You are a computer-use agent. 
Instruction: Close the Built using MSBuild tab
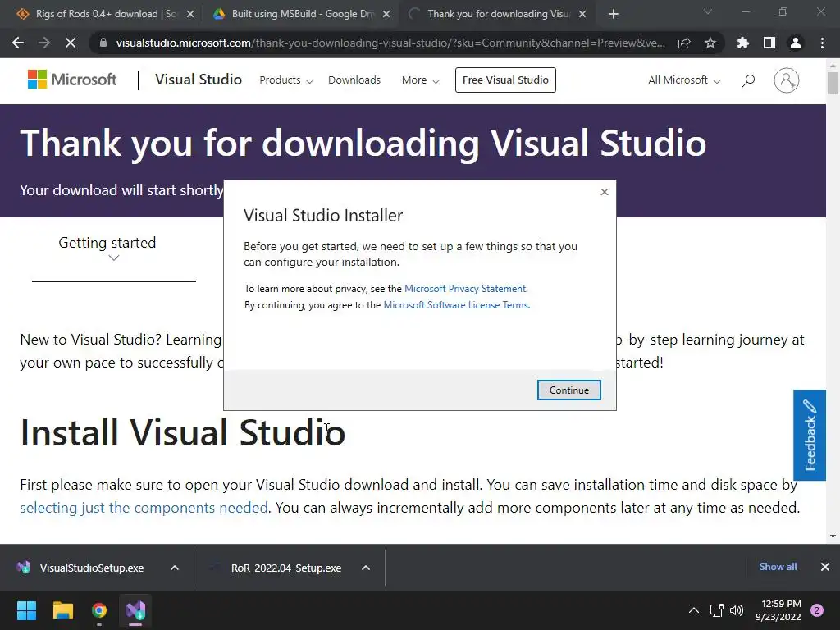pos(386,14)
